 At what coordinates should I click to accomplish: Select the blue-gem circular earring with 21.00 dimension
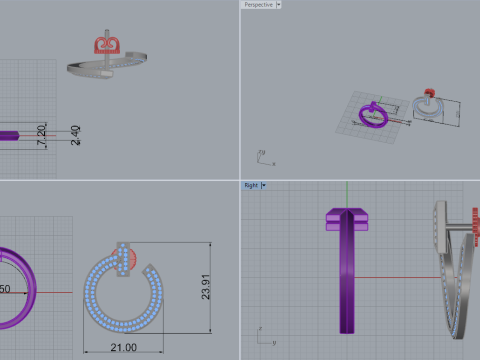click(x=123, y=288)
